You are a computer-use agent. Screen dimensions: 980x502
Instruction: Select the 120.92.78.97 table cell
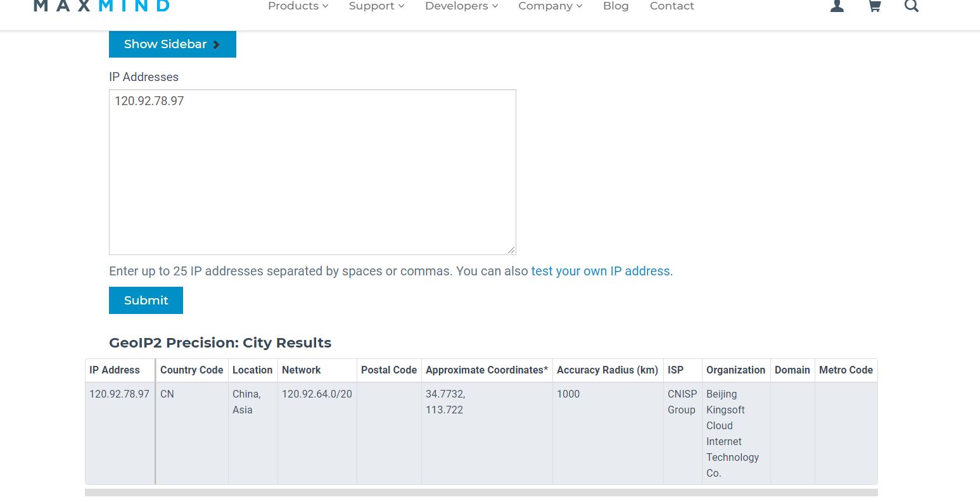(120, 433)
